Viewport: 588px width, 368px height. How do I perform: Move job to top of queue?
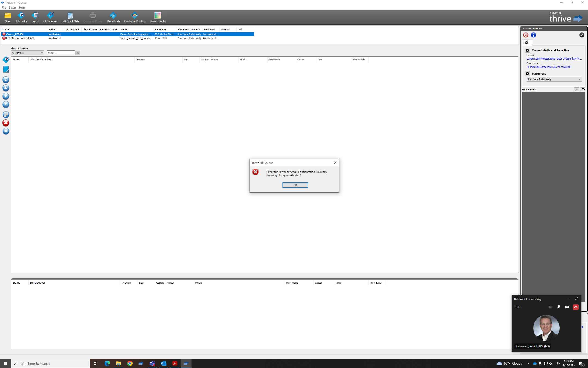(6, 80)
